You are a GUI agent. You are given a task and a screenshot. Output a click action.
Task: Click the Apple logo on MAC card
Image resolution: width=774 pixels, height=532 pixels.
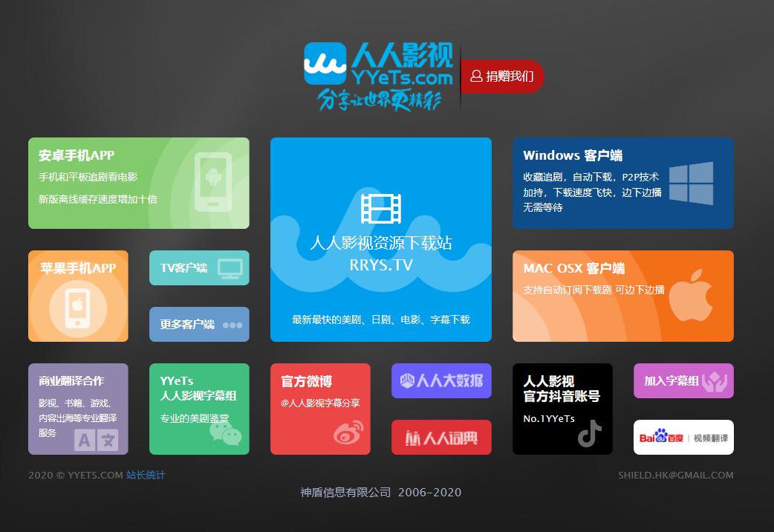tap(691, 296)
